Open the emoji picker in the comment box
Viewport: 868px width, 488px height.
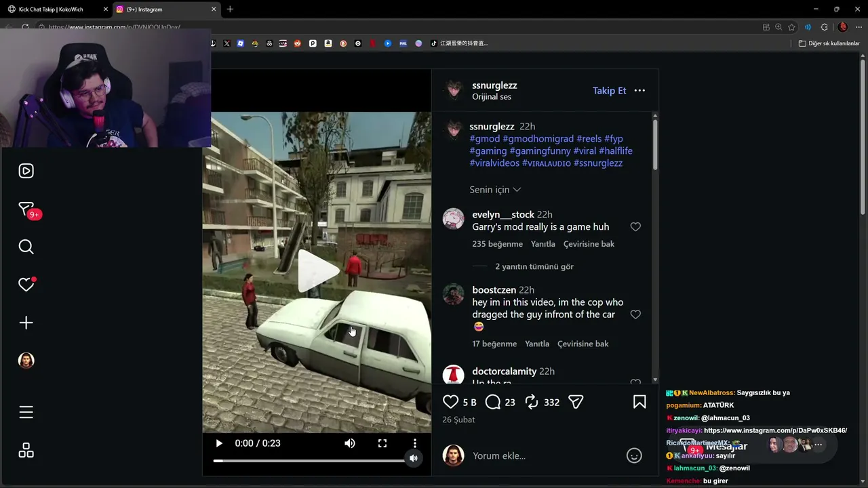634,455
